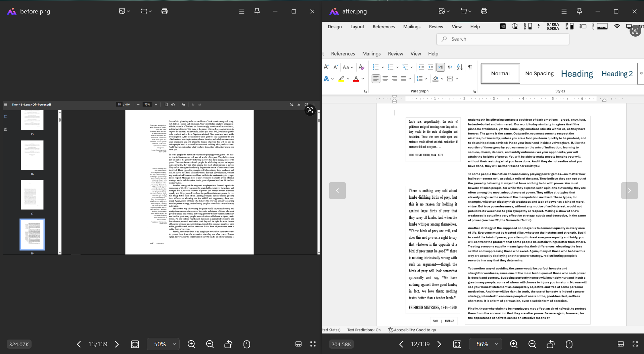Screen dimensions: 644x354
Task: Apply the No Spacing style
Action: click(x=539, y=73)
